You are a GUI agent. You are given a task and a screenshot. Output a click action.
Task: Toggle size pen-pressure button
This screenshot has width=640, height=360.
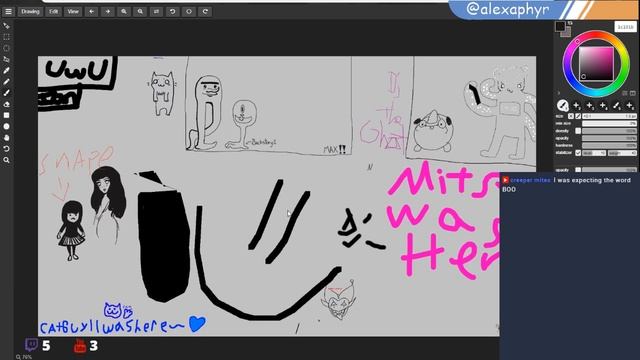[578, 116]
